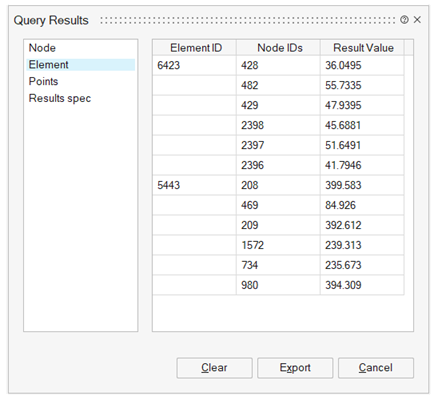The width and height of the screenshot is (443, 407).
Task: Select Points in the query list
Action: 81,81
